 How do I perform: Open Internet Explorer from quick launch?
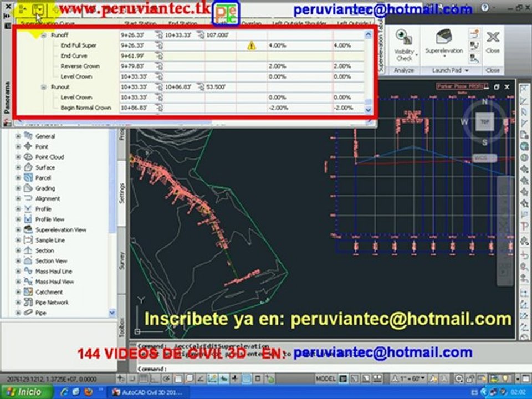[x=64, y=392]
